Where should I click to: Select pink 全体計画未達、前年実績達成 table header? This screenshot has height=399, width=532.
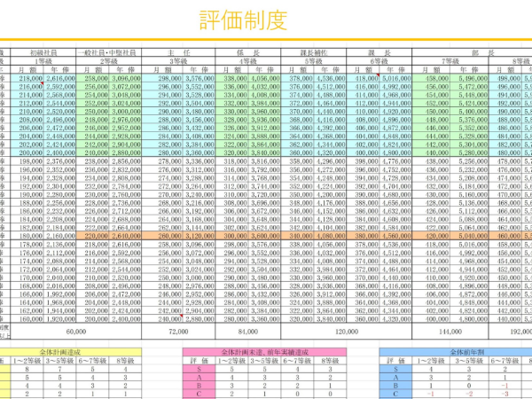click(264, 352)
